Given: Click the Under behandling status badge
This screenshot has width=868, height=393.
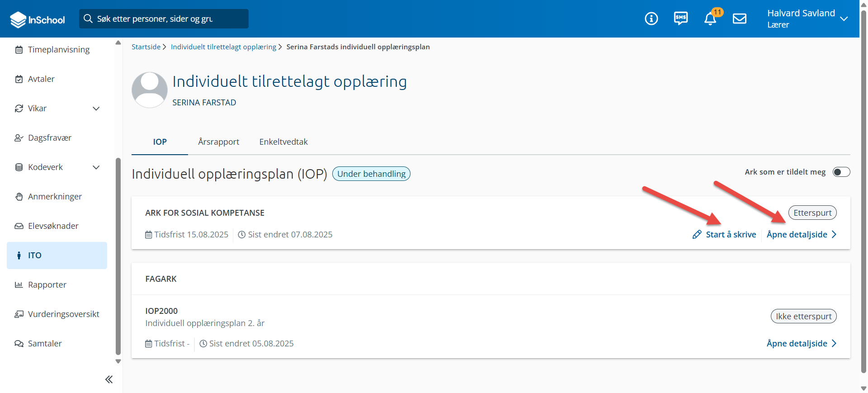Looking at the screenshot, I should [371, 174].
